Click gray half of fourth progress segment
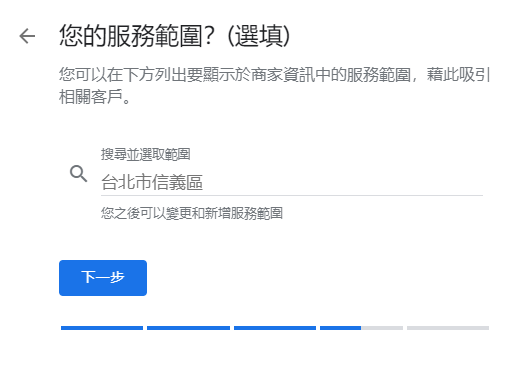 (382, 328)
